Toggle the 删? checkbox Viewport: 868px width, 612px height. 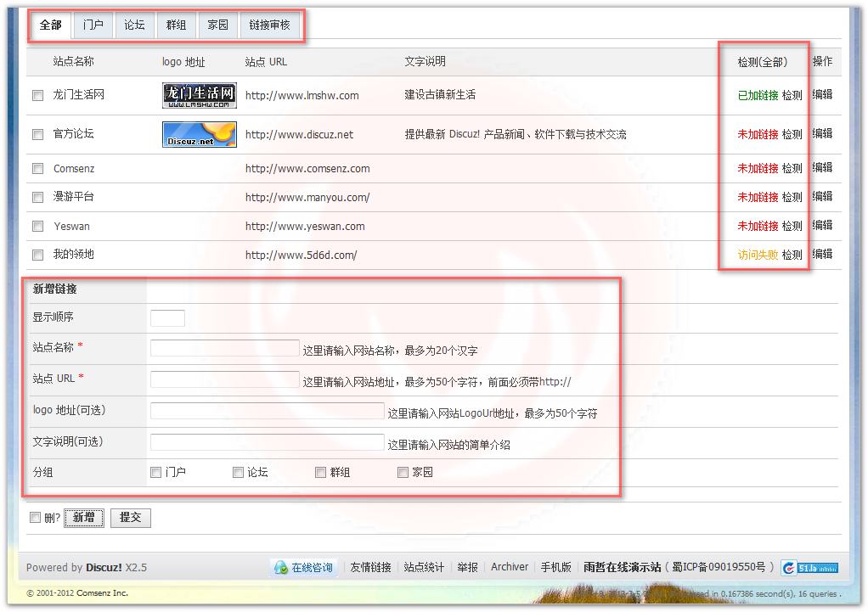[35, 518]
